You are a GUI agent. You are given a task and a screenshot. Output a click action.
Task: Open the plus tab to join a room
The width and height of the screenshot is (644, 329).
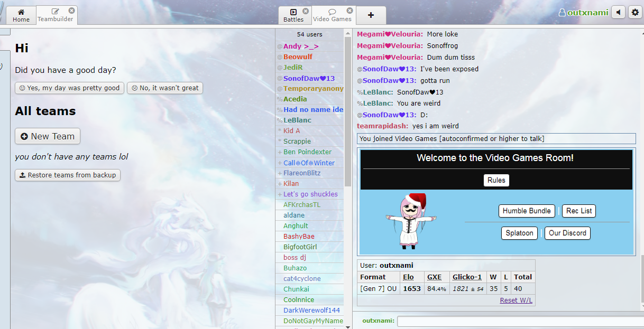[371, 15]
